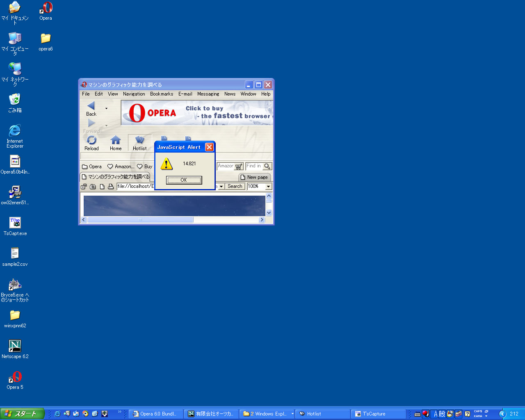Click the horizontal scrollbar thumb
Screen dimensions: 525x420
(x=140, y=220)
